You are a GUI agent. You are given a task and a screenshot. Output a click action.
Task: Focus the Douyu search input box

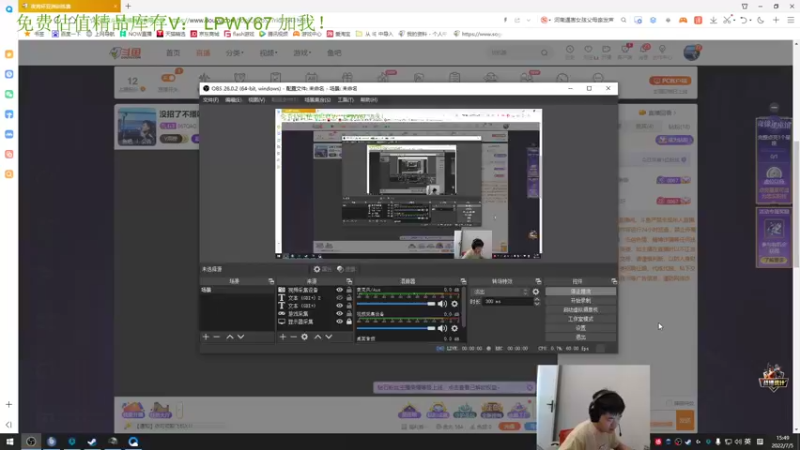513,53
